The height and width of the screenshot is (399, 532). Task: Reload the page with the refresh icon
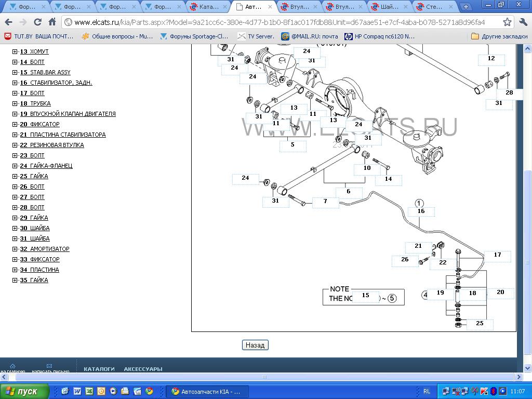point(37,22)
